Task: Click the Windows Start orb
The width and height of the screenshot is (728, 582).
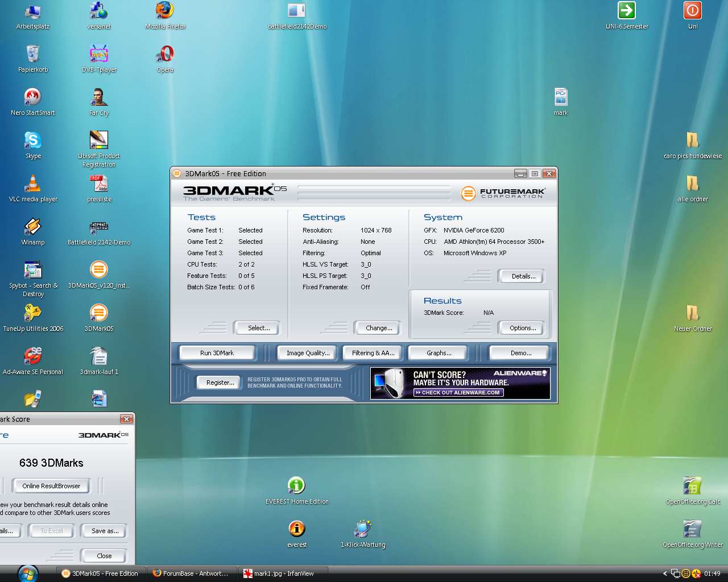Action: 28,573
